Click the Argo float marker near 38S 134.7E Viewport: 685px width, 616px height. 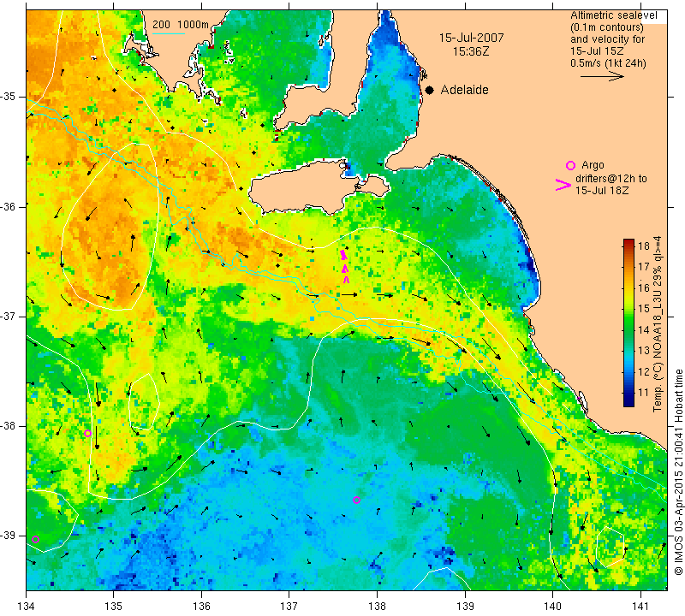point(87,434)
